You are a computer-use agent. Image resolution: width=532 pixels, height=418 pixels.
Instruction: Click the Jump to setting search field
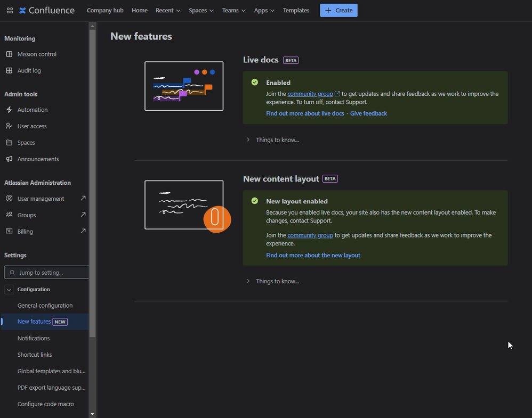46,273
